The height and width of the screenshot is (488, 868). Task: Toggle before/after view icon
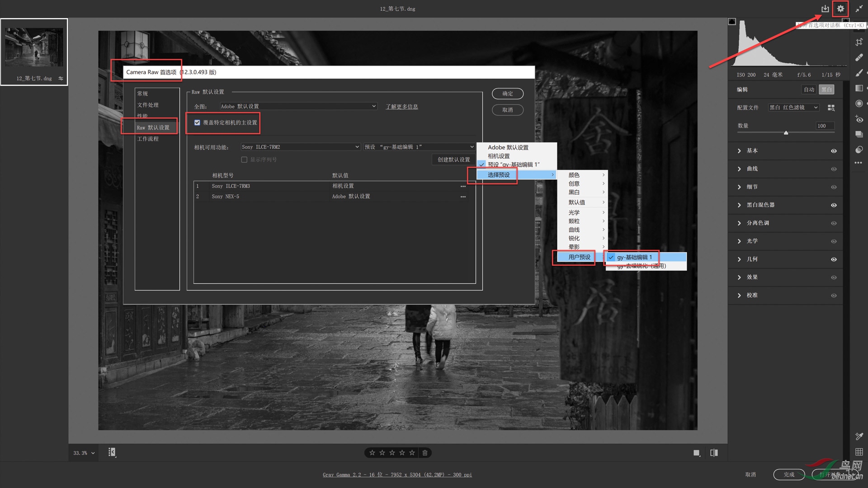[714, 453]
